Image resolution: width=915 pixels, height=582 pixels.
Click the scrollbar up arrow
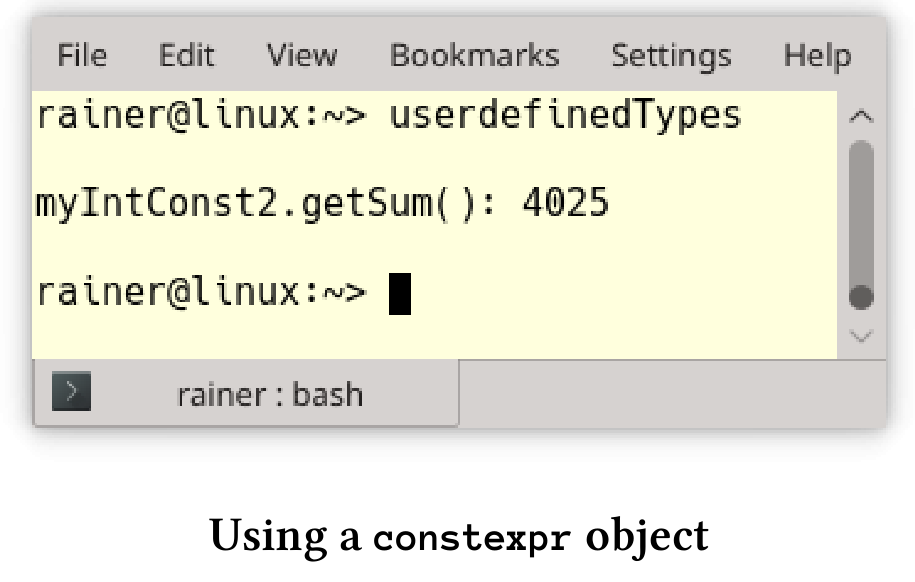coord(861,116)
